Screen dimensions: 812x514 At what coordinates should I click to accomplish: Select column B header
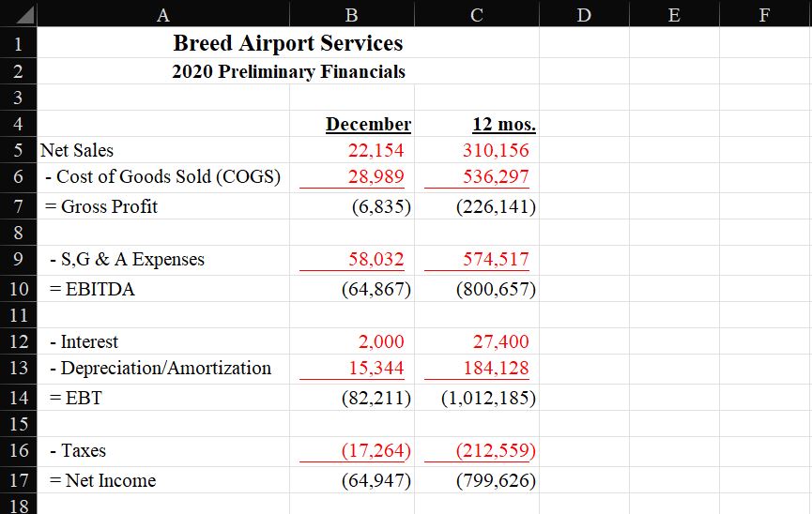tap(352, 14)
